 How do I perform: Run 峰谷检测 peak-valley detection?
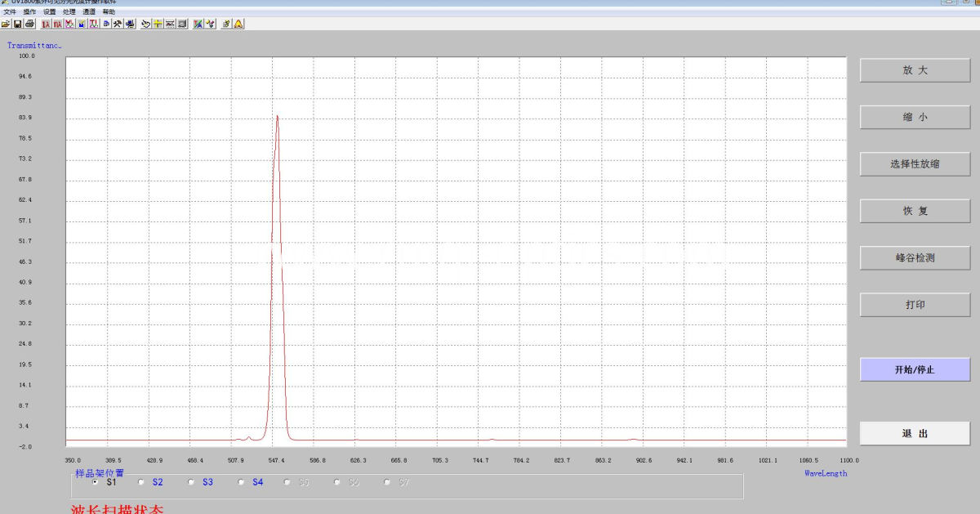point(915,257)
